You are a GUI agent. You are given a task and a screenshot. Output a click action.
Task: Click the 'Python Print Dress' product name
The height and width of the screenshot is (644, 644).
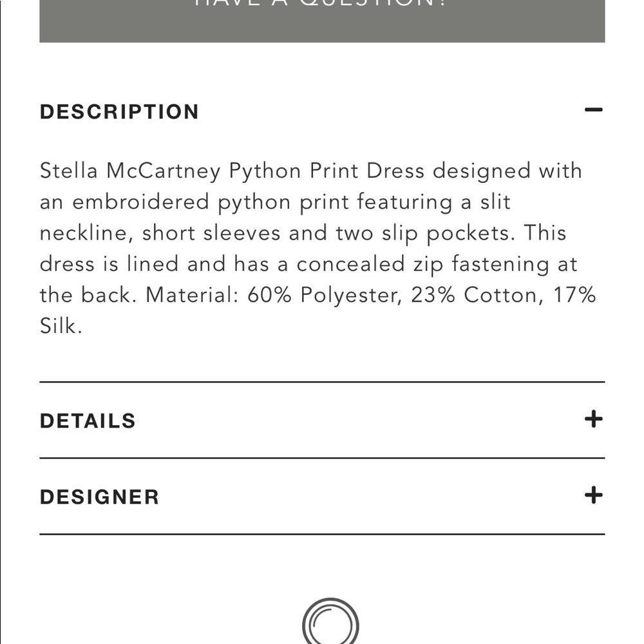click(327, 171)
